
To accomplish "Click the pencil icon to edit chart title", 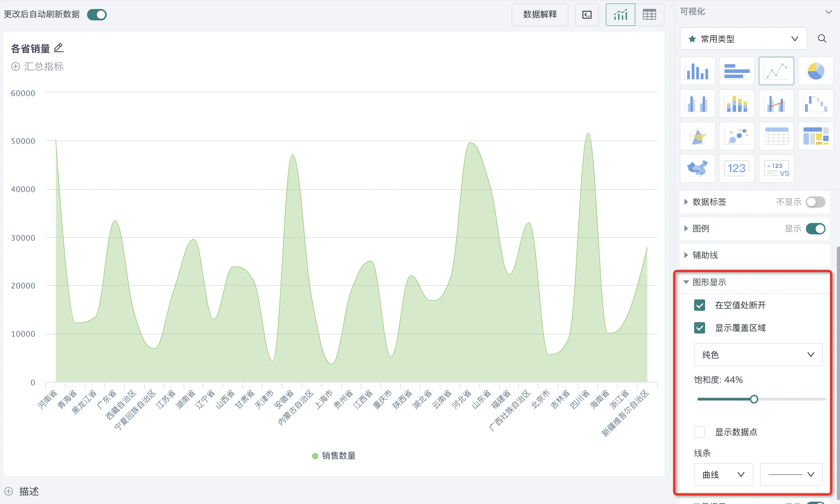I will click(x=58, y=48).
